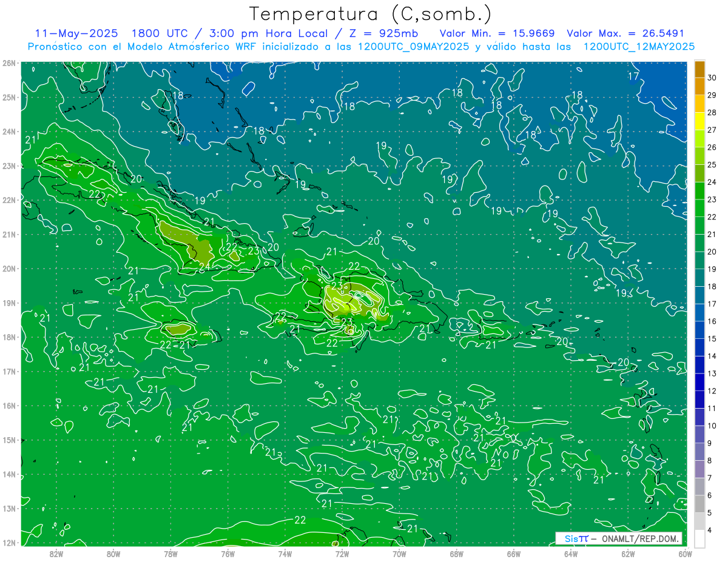Click the "82W" longitude axis label
This screenshot has width=728, height=562.
[x=56, y=554]
